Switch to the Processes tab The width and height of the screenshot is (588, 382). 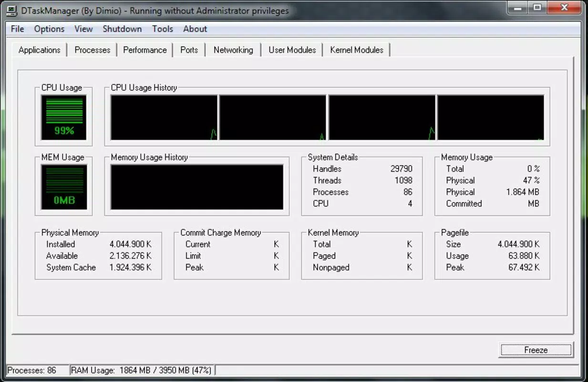click(x=93, y=50)
